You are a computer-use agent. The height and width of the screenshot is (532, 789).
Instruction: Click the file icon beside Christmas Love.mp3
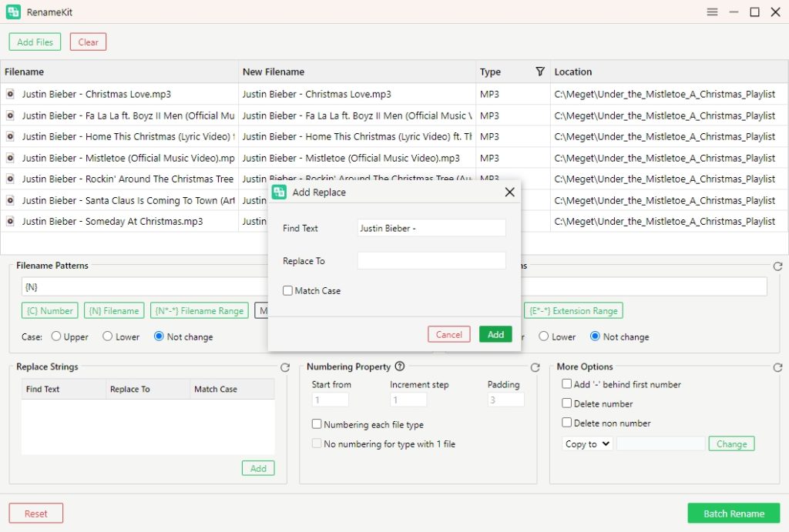11,92
